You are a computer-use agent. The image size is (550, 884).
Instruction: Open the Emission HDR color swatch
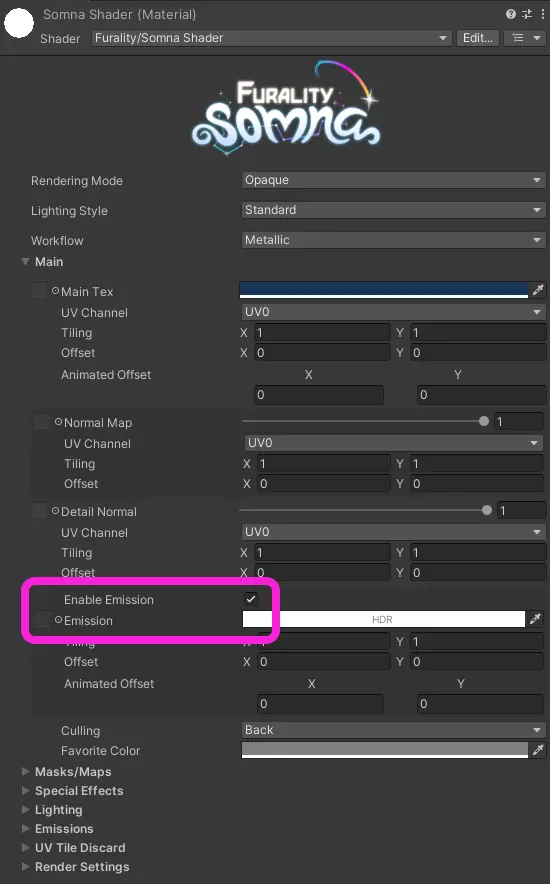click(x=384, y=619)
